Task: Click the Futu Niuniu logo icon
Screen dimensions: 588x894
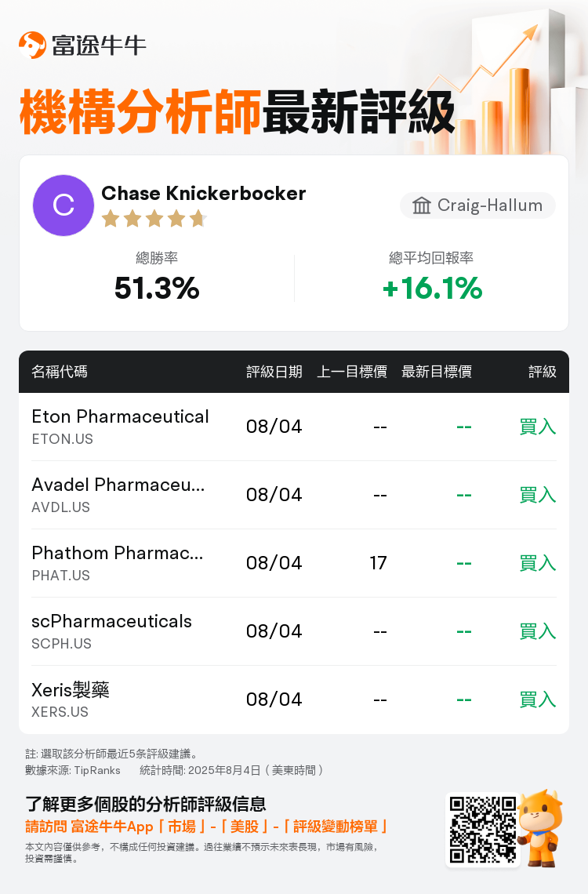Action: coord(33,45)
